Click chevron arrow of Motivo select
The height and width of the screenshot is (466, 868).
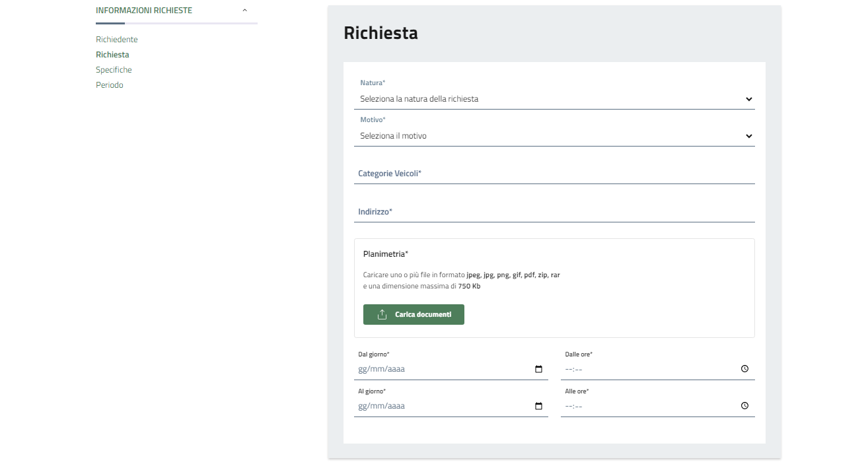[748, 136]
